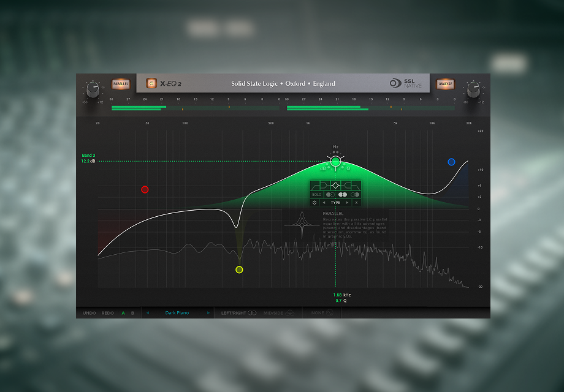The height and width of the screenshot is (392, 564).
Task: Switch to MID/SIDE processing mode
Action: (279, 313)
